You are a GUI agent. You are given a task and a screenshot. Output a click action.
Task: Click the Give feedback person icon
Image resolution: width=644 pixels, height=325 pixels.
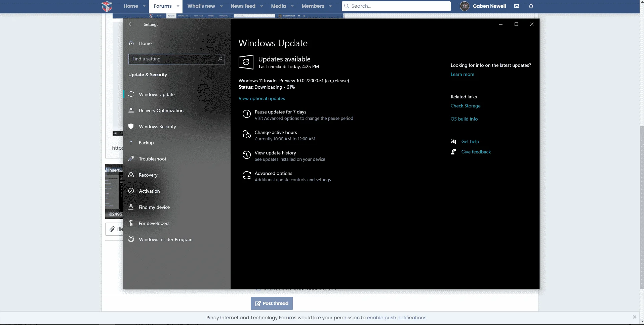(453, 152)
